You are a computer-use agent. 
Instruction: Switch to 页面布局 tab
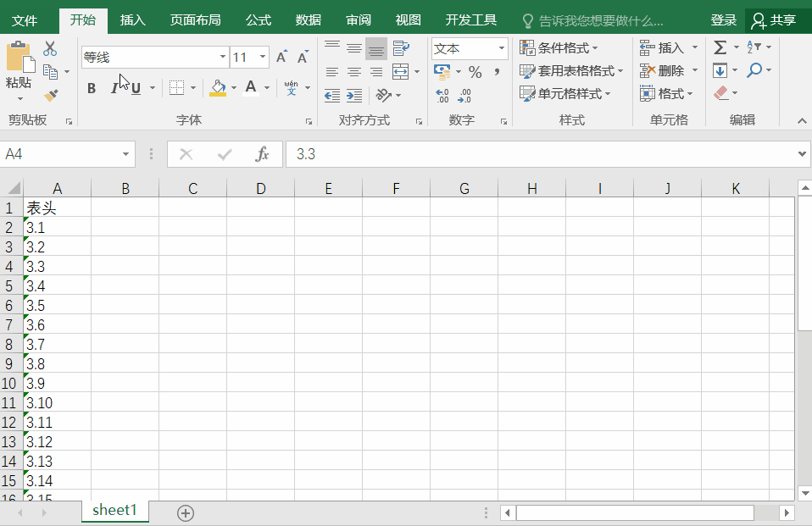[x=195, y=20]
